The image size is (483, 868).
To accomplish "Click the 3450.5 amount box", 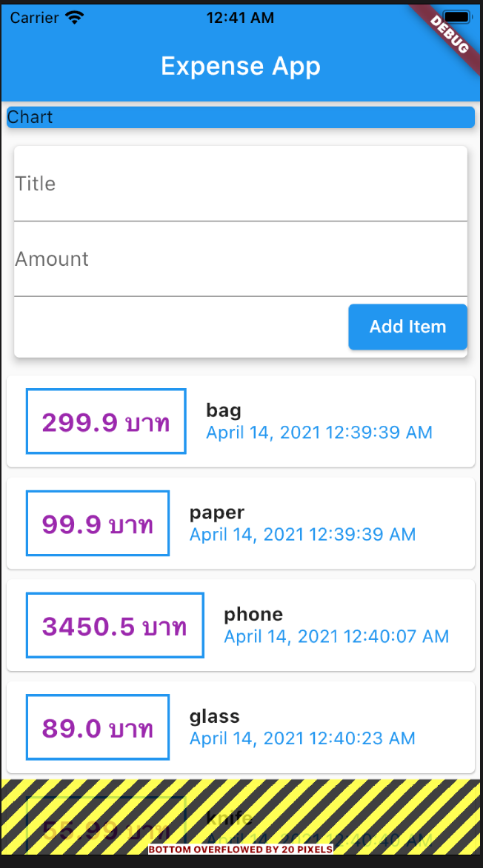I will [x=115, y=626].
